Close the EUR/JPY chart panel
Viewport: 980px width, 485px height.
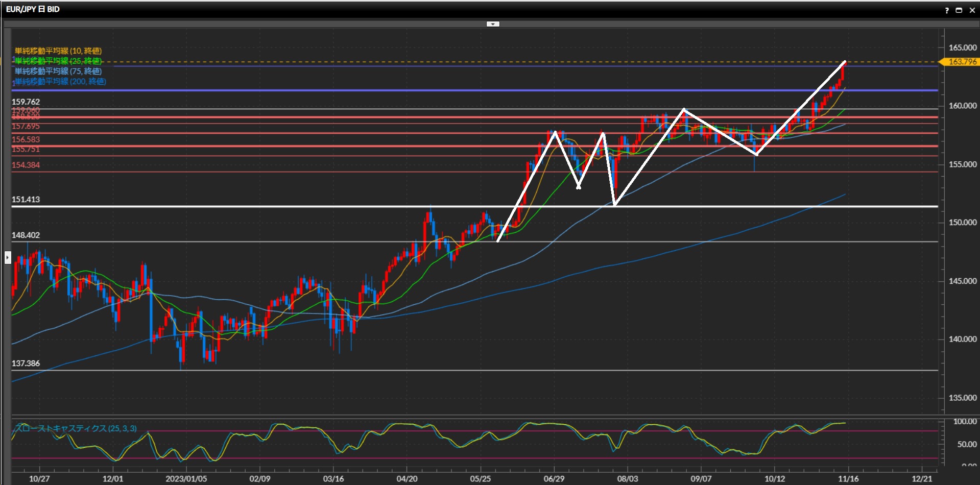pyautogui.click(x=972, y=10)
